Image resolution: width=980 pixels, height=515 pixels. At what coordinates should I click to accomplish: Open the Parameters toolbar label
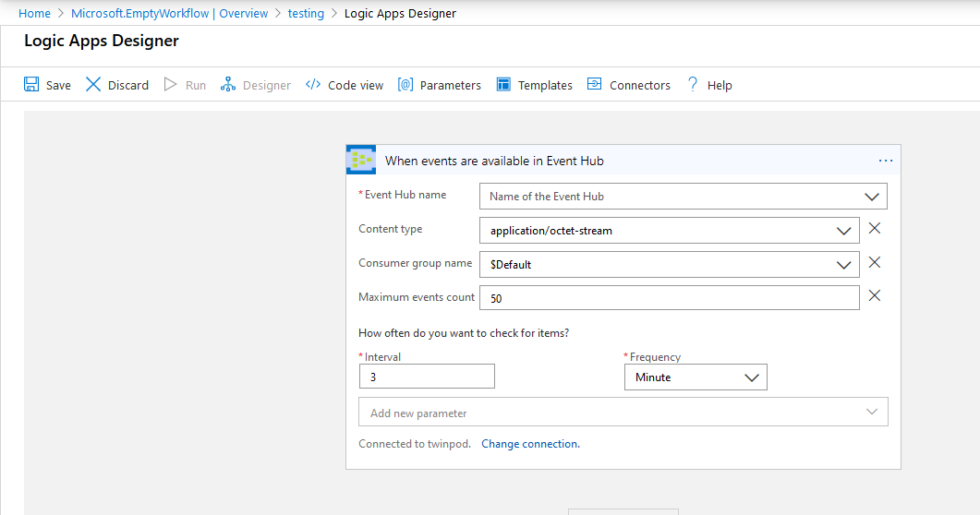tap(451, 85)
